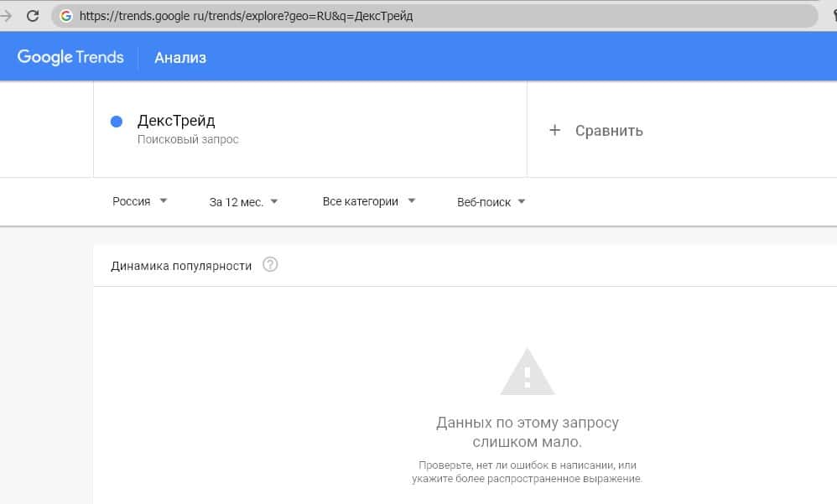Select the Анализ header section
Viewport: 837px width, 504px height.
pos(180,57)
